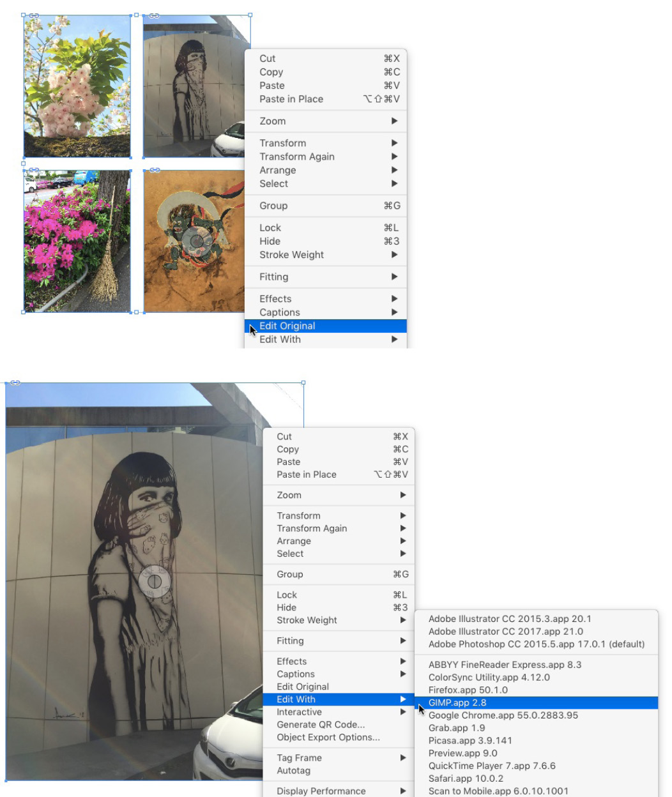Select the pink azalea and broom photo
This screenshot has height=797, width=672.
(77, 241)
